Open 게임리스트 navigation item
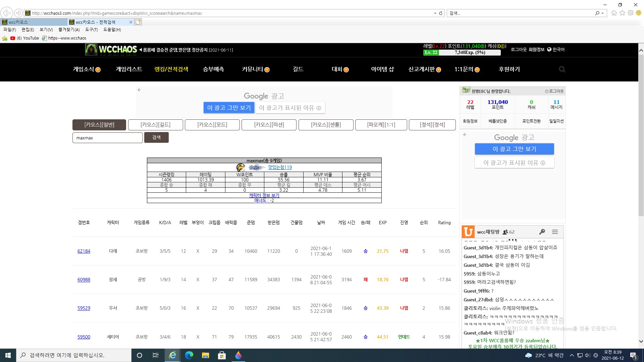 click(129, 69)
